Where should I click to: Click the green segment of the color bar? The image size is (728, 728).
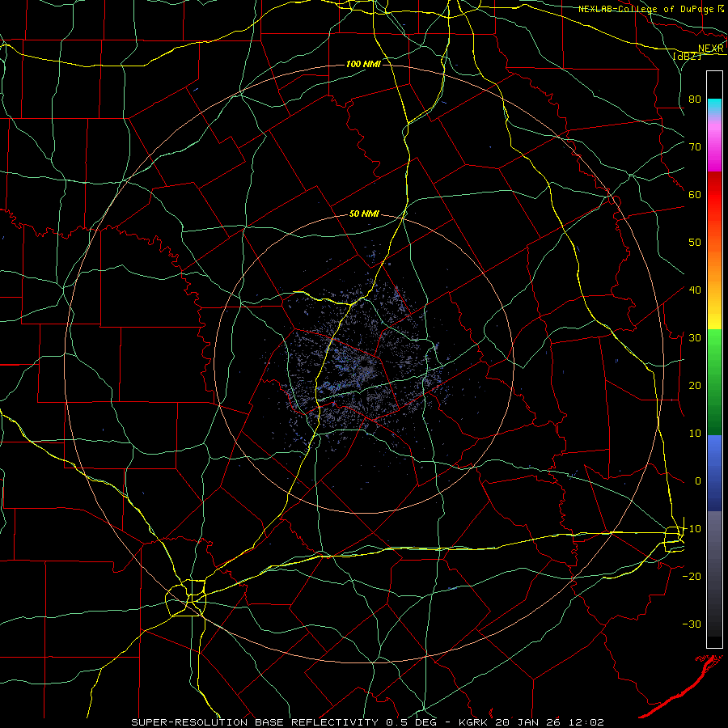(x=714, y=382)
